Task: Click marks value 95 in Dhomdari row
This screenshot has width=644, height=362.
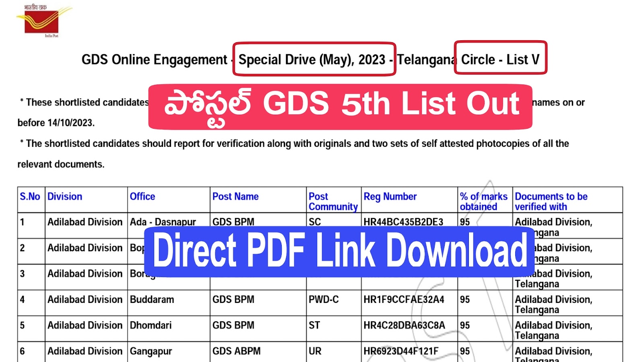Action: pyautogui.click(x=465, y=325)
